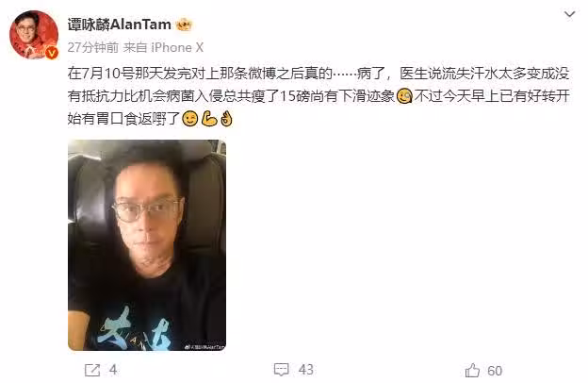The image size is (588, 383).
Task: Click the crown membership badge icon
Action: 184,25
